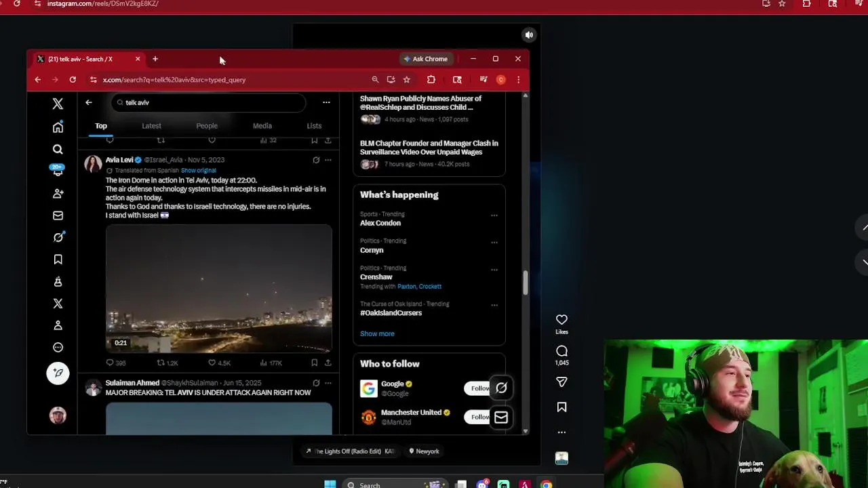Open Messages envelope in the X sidebar
The image size is (868, 488).
[x=58, y=216]
